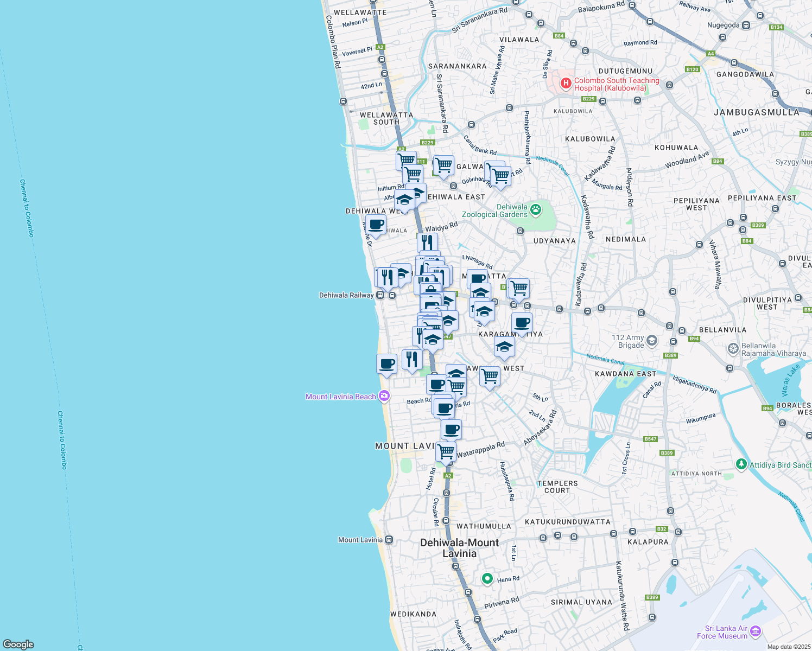Click the Google logo
The width and height of the screenshot is (812, 651).
pyautogui.click(x=18, y=644)
